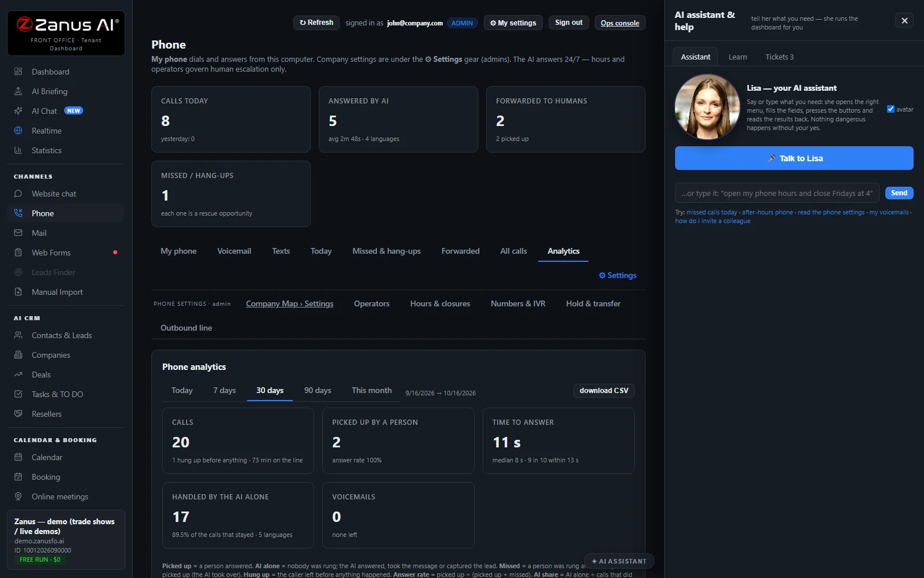Click the Realtime globe icon
This screenshot has height=578, width=924.
coord(18,131)
